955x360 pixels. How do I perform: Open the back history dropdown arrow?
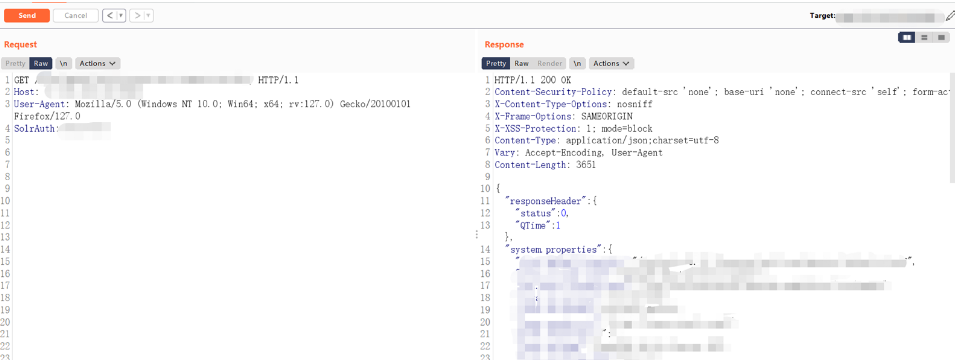[x=121, y=16]
